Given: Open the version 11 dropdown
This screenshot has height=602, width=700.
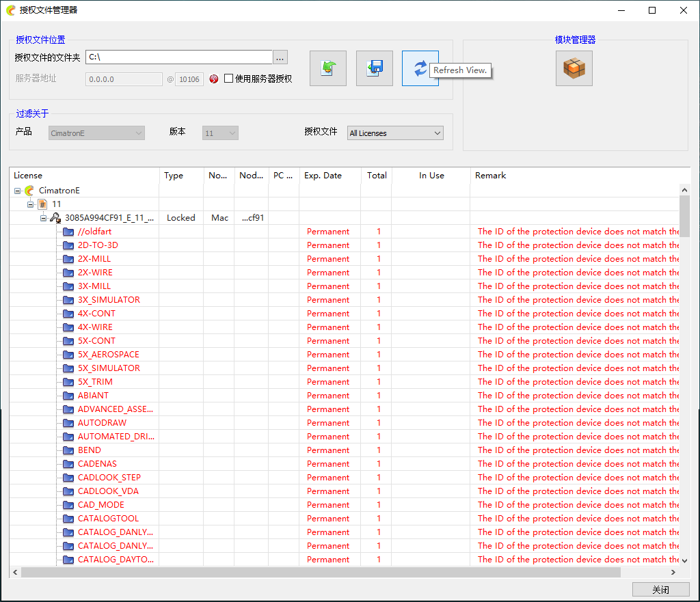Looking at the screenshot, I should [x=220, y=133].
